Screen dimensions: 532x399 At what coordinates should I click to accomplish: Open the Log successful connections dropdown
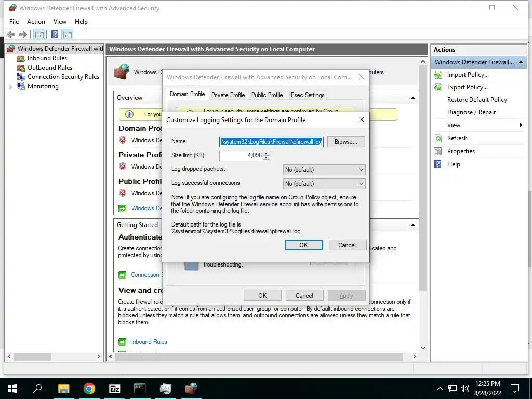point(324,184)
